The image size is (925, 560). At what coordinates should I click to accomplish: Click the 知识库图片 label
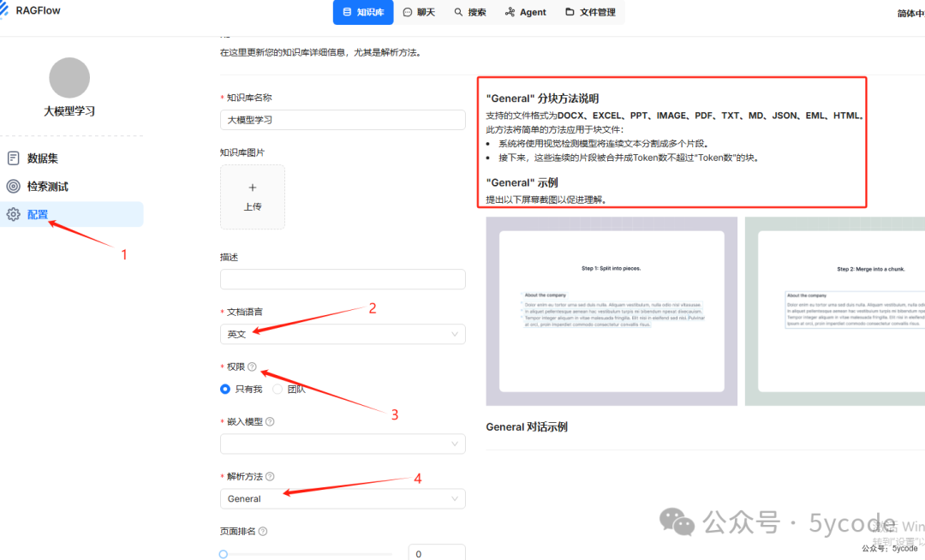(242, 152)
